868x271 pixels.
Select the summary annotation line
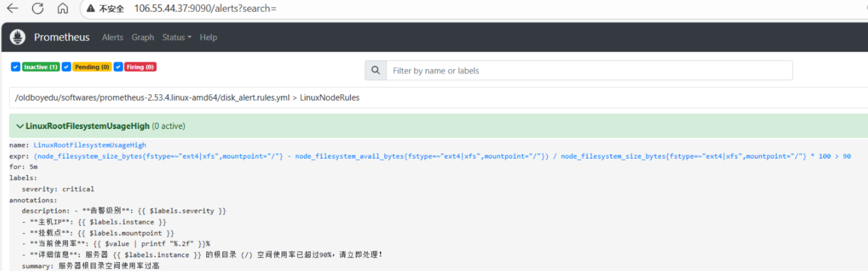(x=90, y=266)
